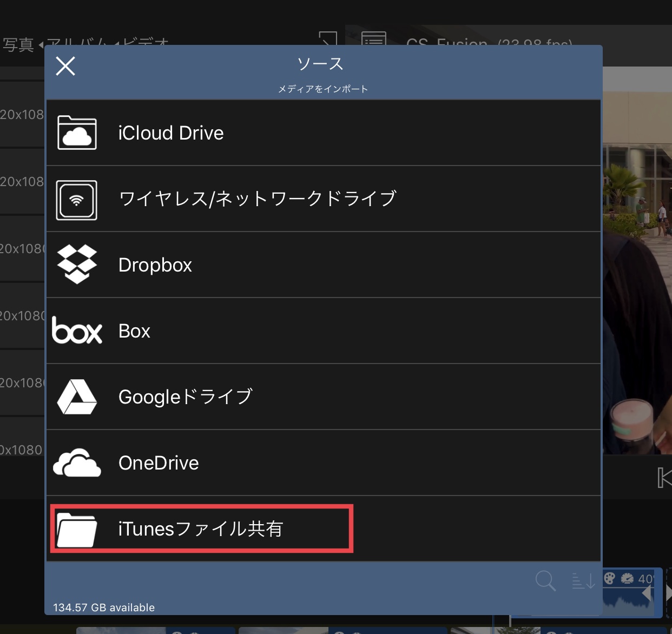Open Googleドライブ source
Viewport: 672px width, 634px height.
tap(324, 397)
